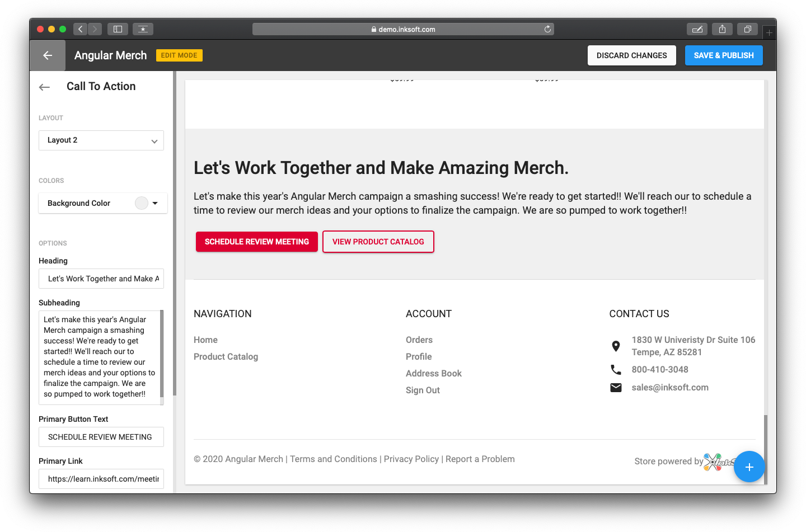The image size is (806, 532).
Task: Open the Layout 2 dropdown
Action: 101,140
